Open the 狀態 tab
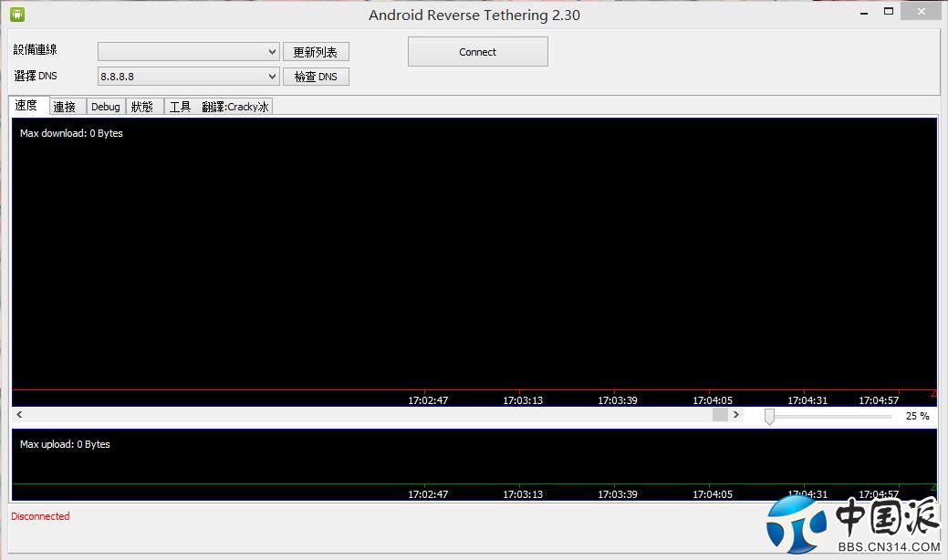The image size is (948, 560). [x=144, y=107]
